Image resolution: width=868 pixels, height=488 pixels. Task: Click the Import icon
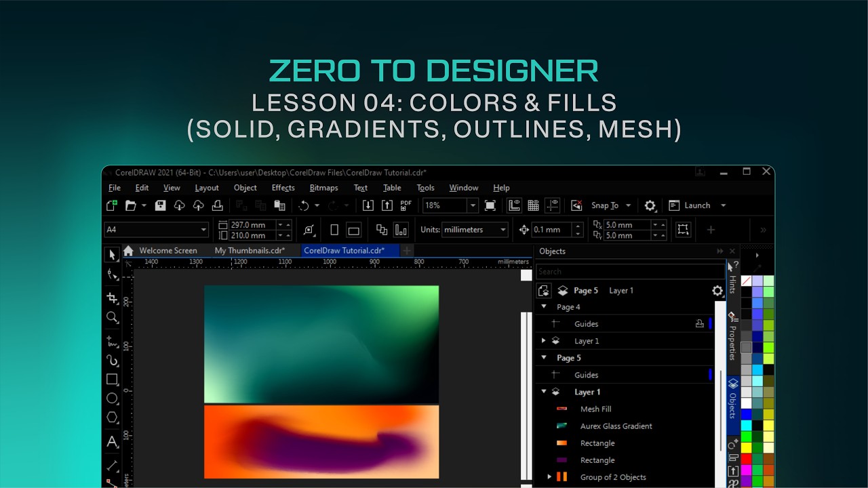coord(368,205)
